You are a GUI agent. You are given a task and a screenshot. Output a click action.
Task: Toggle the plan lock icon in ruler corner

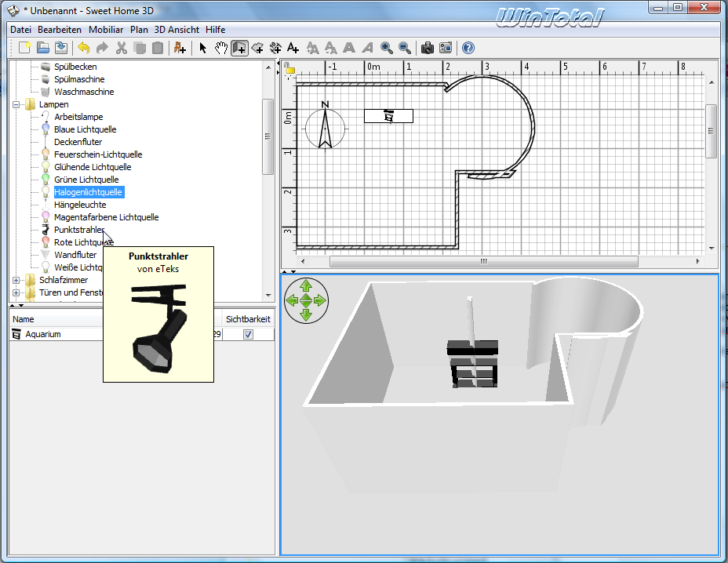point(289,68)
